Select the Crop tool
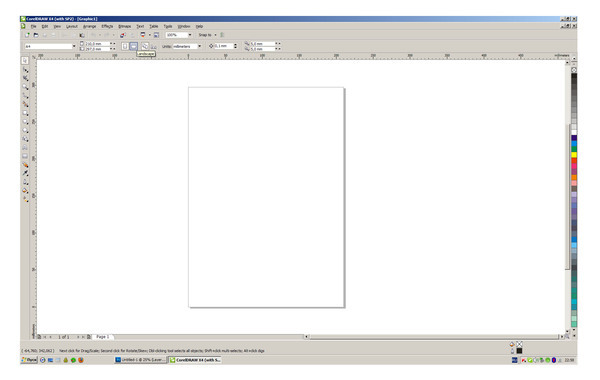 [25, 78]
